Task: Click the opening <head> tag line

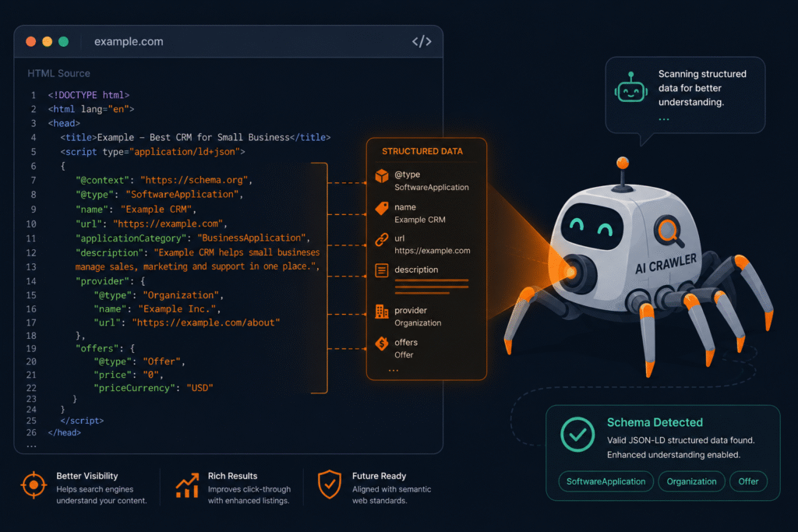Action: click(x=64, y=123)
